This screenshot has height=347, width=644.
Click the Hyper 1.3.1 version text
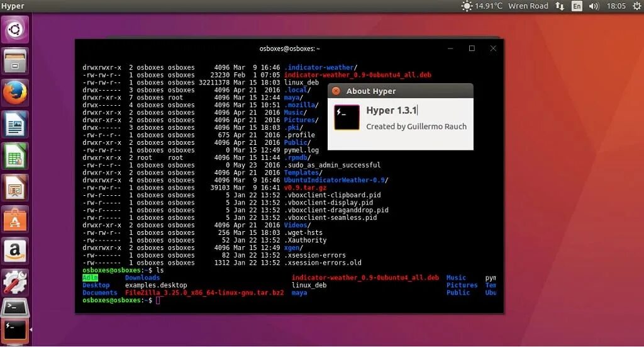(391, 110)
